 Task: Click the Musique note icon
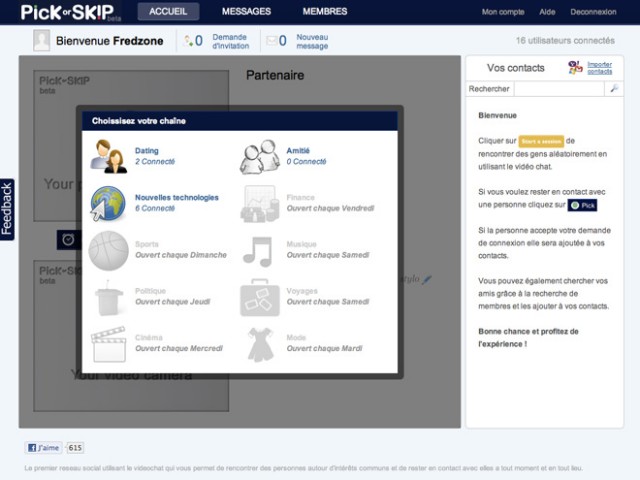point(258,251)
